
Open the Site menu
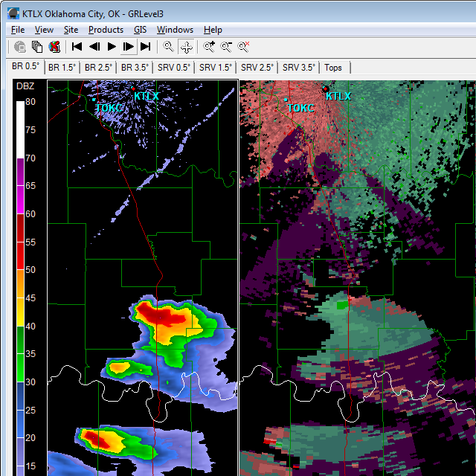pos(71,30)
